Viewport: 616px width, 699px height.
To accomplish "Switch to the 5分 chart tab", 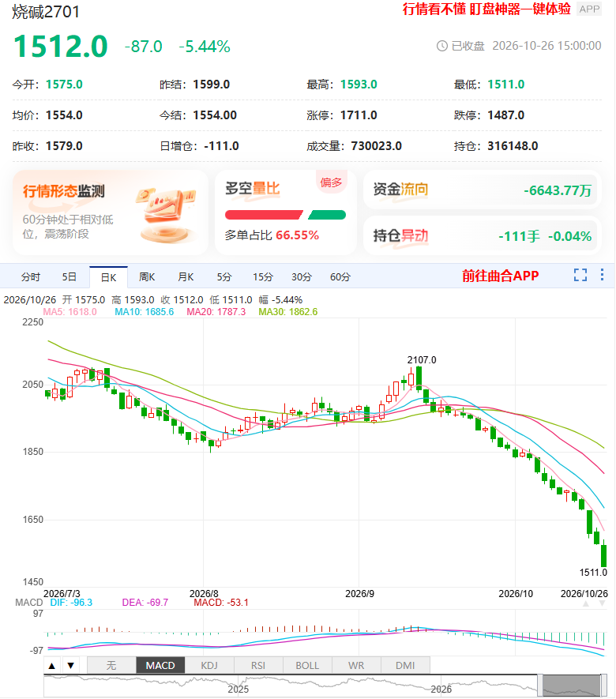I will [x=224, y=277].
